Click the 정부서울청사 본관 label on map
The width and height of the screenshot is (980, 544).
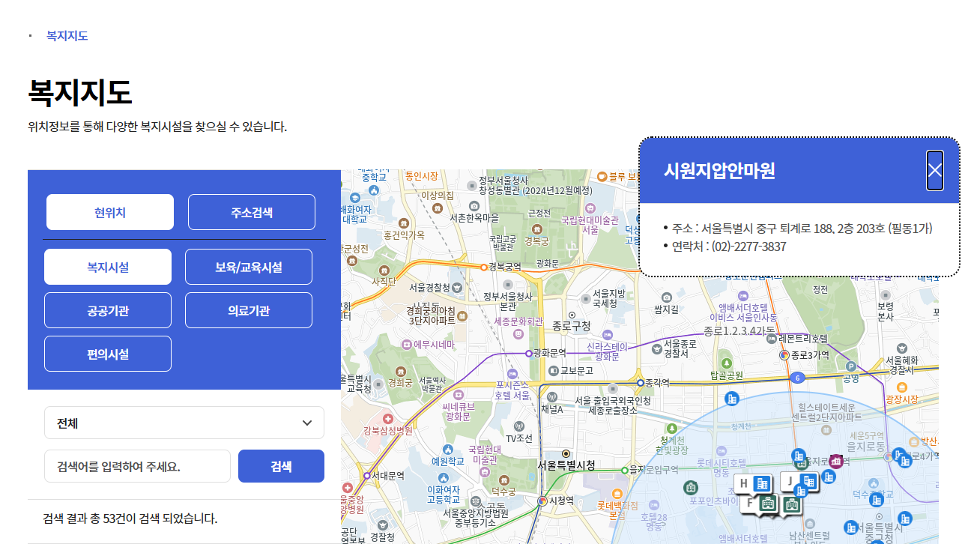tap(507, 301)
